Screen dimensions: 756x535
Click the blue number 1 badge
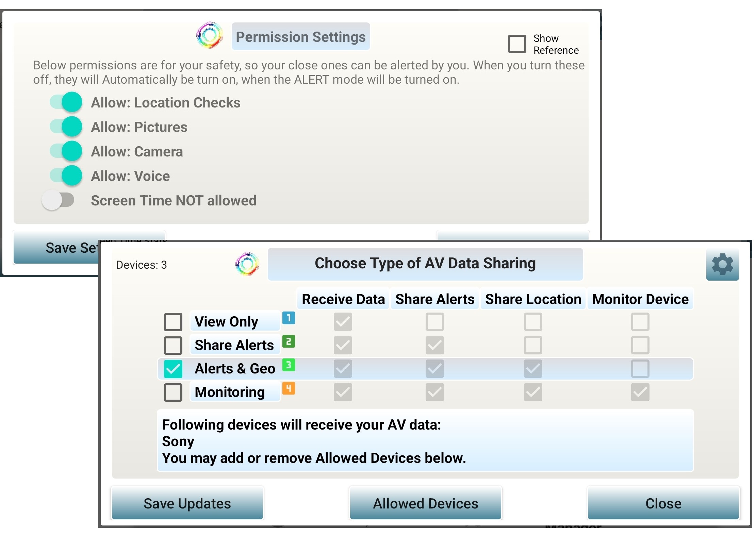point(289,318)
